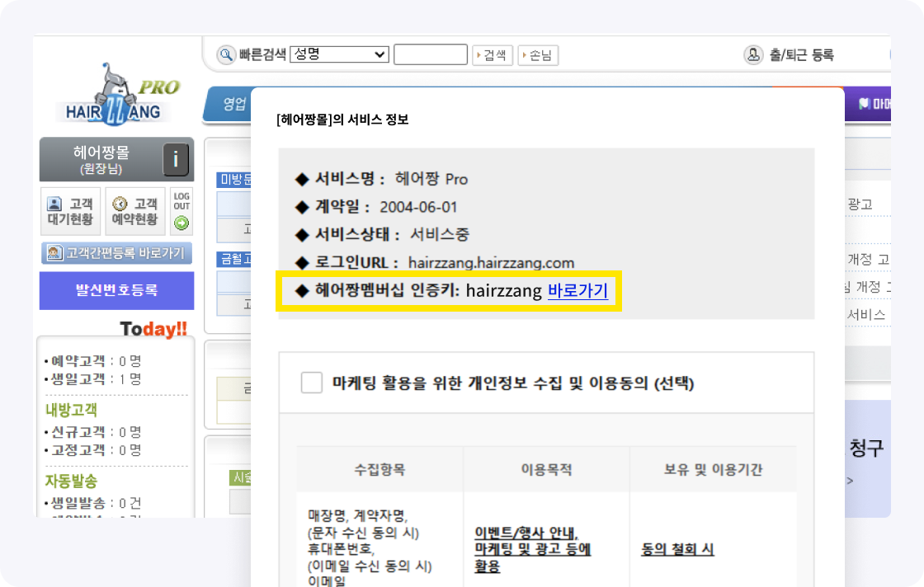Open 고객 예약현황 reservation status

pyautogui.click(x=135, y=211)
